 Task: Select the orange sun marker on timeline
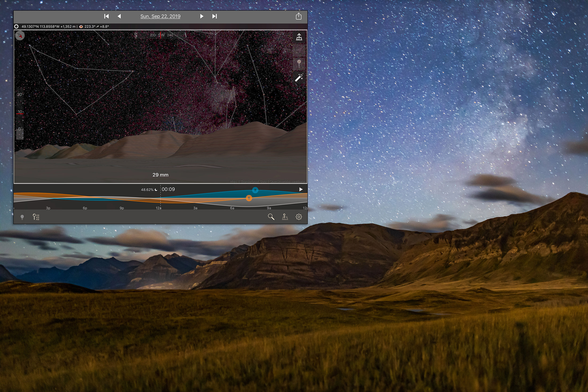click(249, 198)
